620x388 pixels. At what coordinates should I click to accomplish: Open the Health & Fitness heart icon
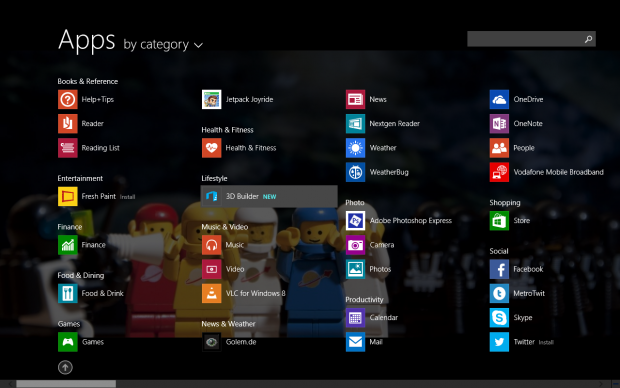[x=212, y=148]
